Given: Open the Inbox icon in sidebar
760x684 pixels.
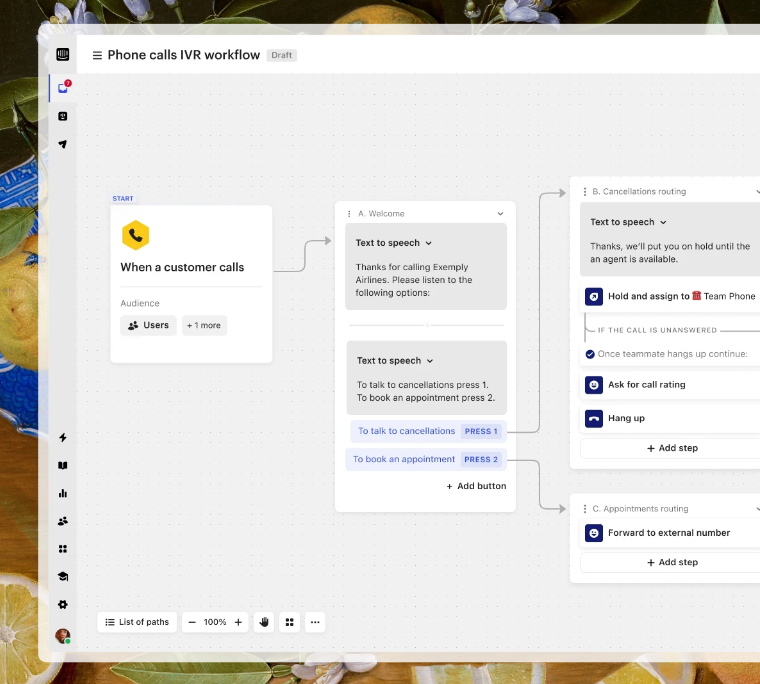Looking at the screenshot, I should (x=63, y=88).
